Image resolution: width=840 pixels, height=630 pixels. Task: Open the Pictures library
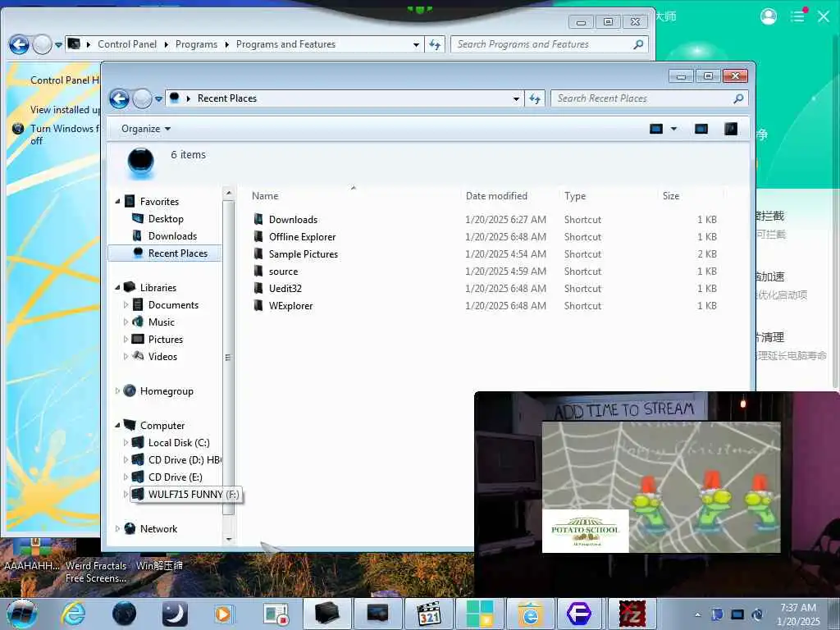click(x=165, y=339)
